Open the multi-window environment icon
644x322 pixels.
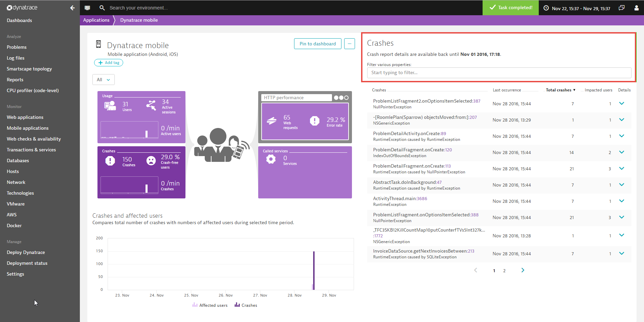pyautogui.click(x=622, y=8)
